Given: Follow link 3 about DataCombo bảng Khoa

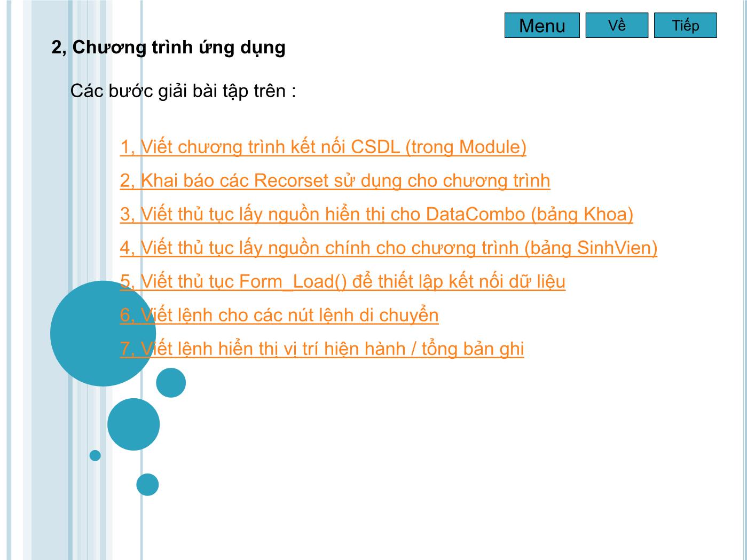Looking at the screenshot, I should pyautogui.click(x=376, y=214).
